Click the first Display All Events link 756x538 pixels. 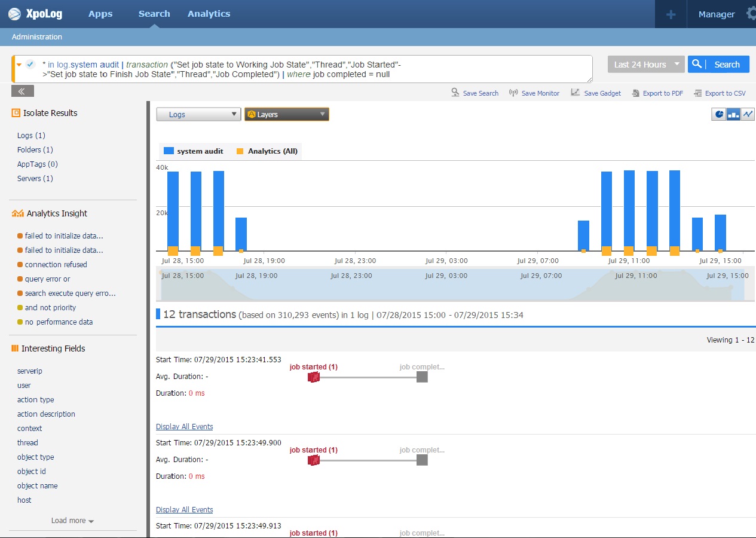[x=184, y=426]
